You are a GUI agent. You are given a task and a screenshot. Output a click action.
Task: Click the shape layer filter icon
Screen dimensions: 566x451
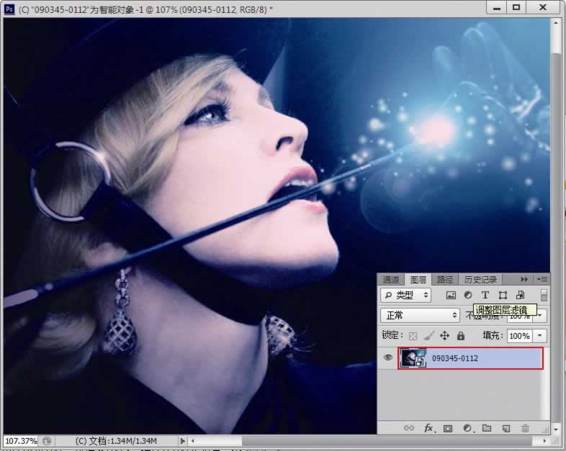(502, 295)
